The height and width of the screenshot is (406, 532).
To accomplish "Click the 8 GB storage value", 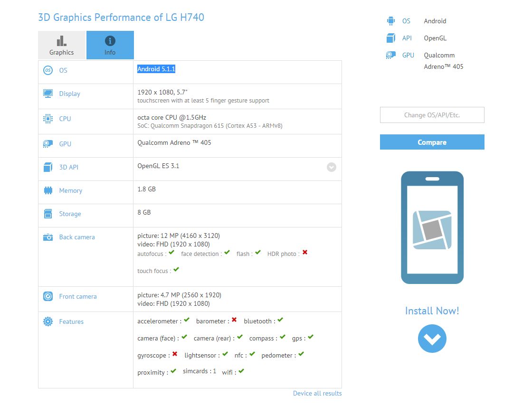I will [144, 212].
